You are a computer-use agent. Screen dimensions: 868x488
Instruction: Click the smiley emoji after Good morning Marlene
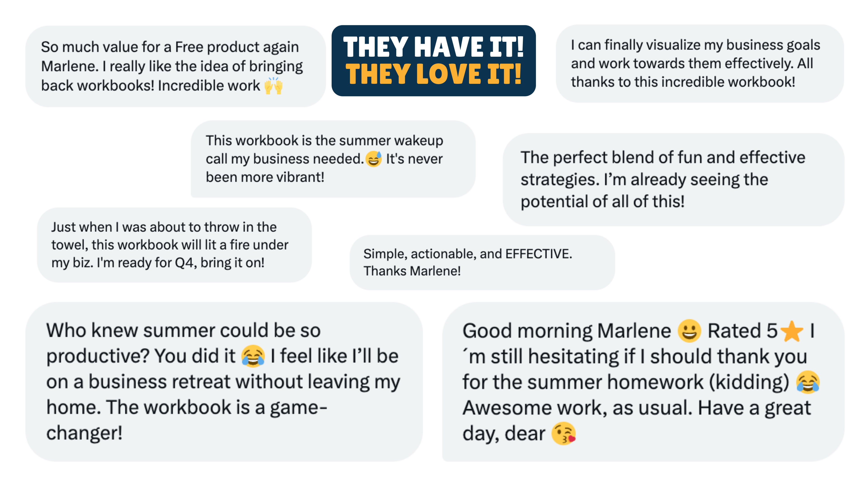689,331
